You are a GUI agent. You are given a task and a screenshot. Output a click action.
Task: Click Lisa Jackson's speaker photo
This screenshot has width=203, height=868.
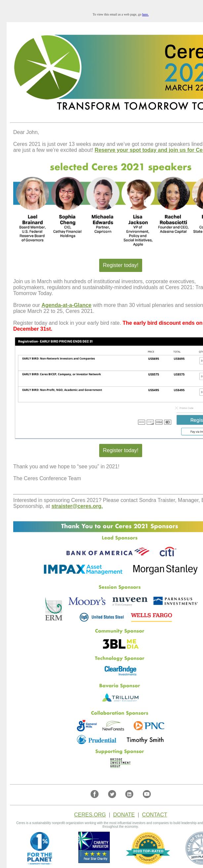[138, 193]
